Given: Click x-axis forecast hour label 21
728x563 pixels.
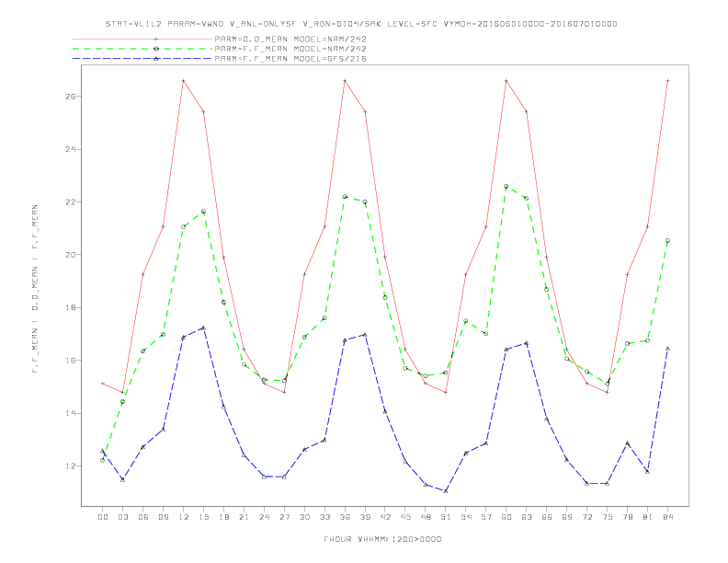Looking at the screenshot, I should (x=244, y=517).
